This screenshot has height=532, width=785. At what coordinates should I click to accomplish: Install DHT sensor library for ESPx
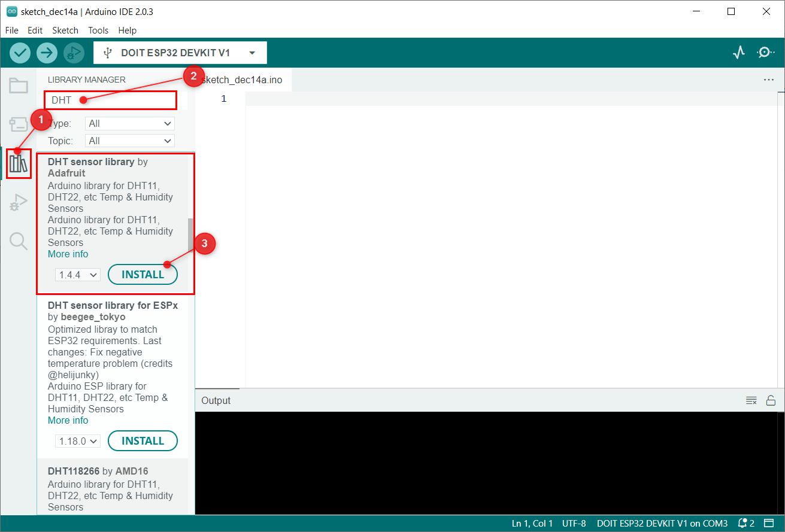tap(143, 441)
